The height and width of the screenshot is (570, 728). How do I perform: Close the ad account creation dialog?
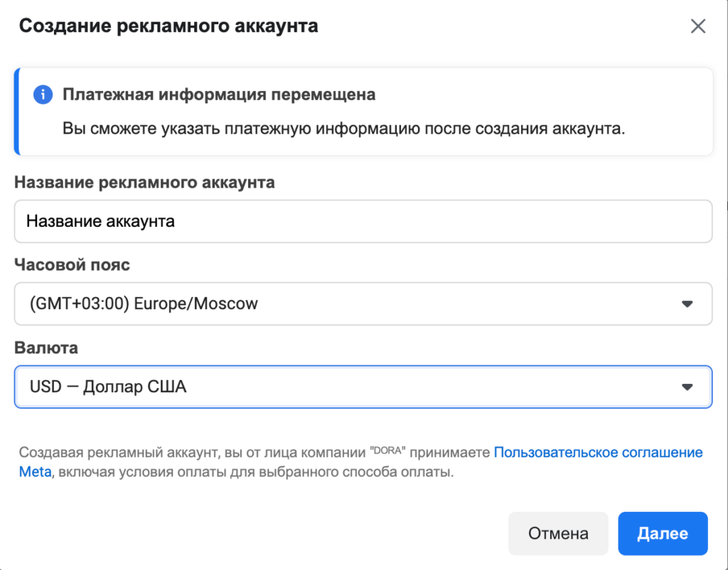698,27
